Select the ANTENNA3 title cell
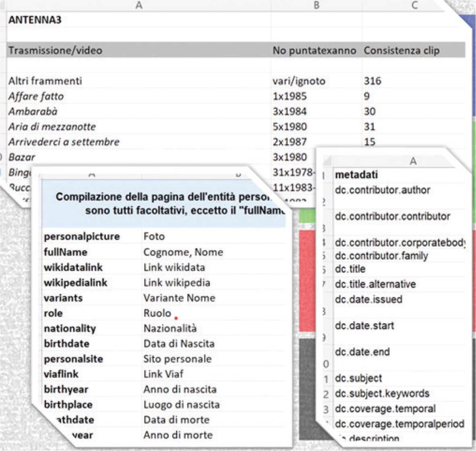The width and height of the screenshot is (476, 451). pos(139,20)
